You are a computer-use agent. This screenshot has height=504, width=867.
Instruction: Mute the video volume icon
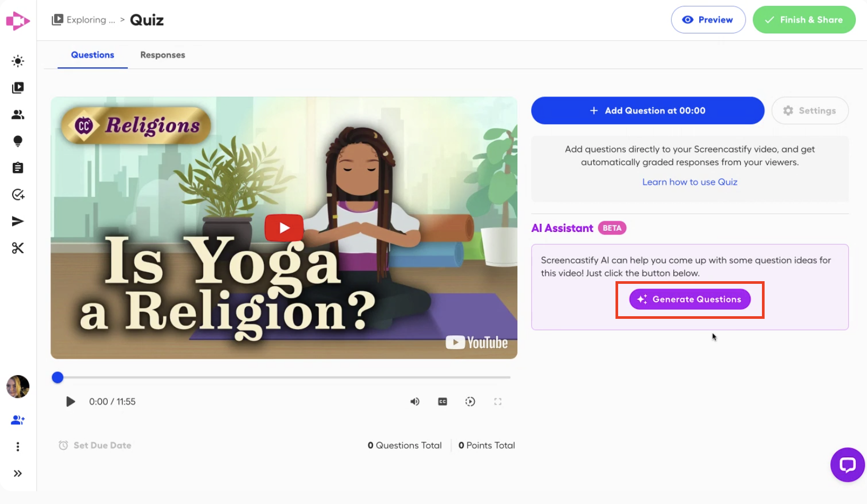pyautogui.click(x=415, y=402)
